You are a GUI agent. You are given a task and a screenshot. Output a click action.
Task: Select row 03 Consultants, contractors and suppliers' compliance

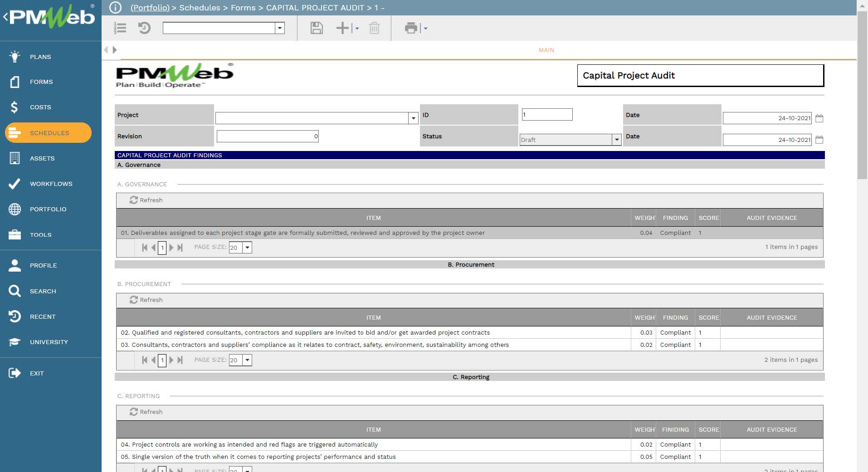[x=469, y=345]
